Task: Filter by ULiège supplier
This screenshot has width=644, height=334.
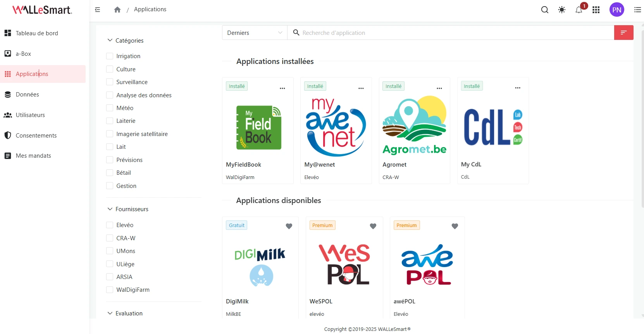Action: [x=110, y=264]
